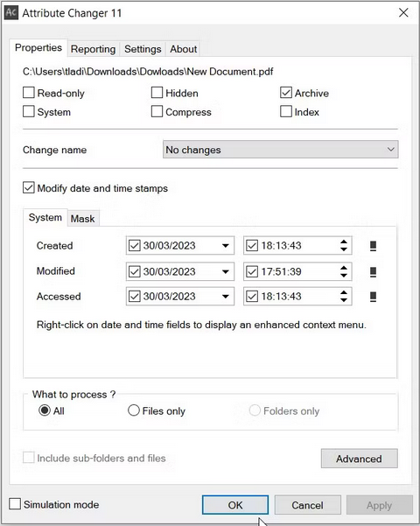Expand the Accessed date picker arrow
This screenshot has width=420, height=526.
tap(226, 297)
